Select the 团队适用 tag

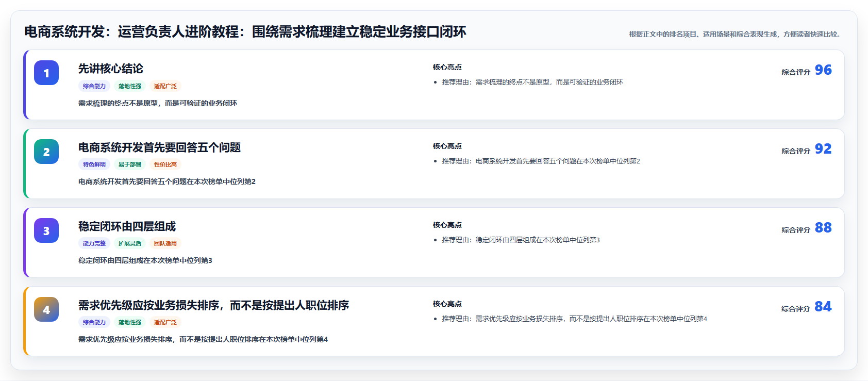click(165, 243)
